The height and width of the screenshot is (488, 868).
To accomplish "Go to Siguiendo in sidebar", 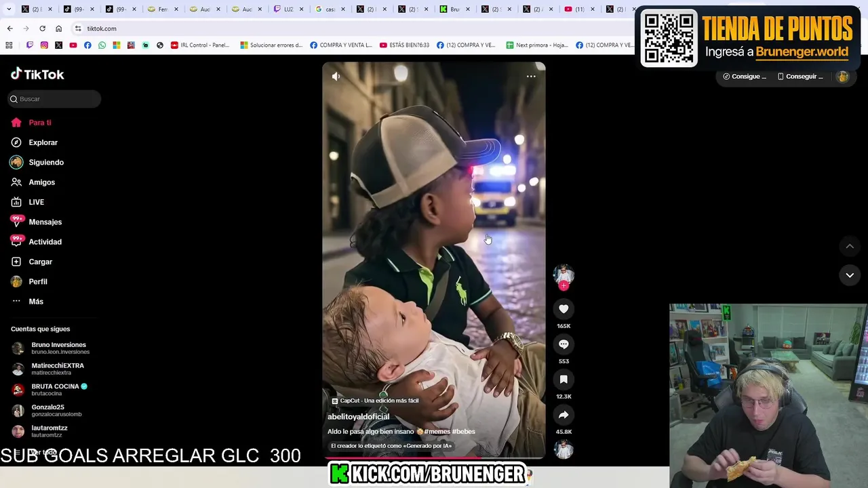I will click(x=45, y=162).
